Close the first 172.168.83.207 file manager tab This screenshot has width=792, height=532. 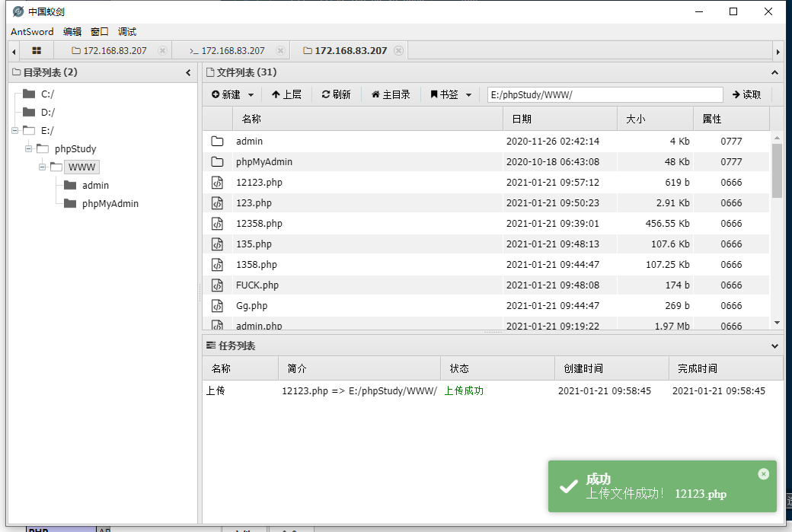click(x=162, y=50)
